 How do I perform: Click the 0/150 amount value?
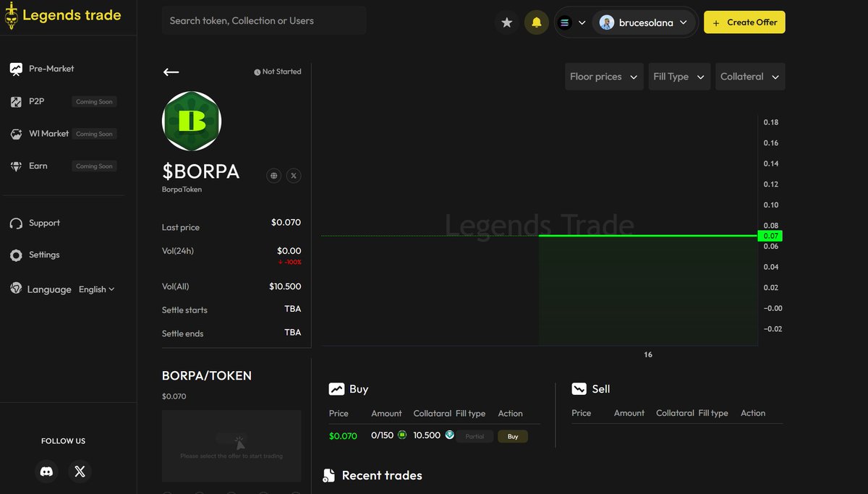point(383,435)
